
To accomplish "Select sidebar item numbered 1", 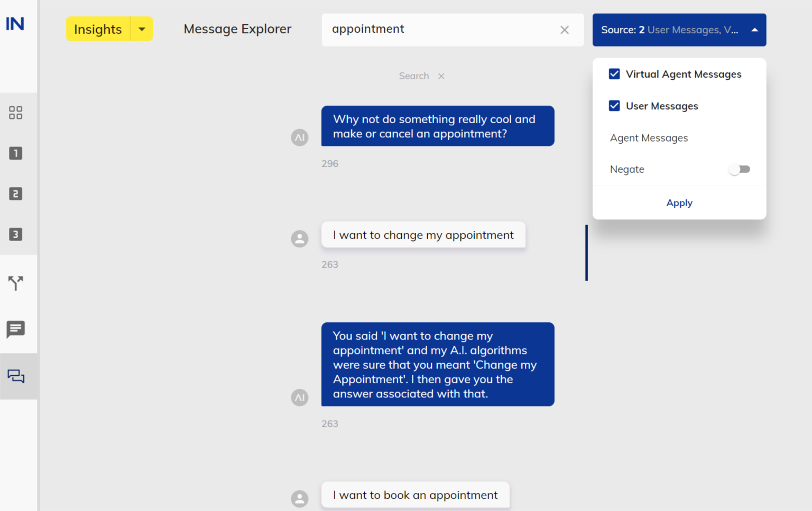I will click(15, 153).
